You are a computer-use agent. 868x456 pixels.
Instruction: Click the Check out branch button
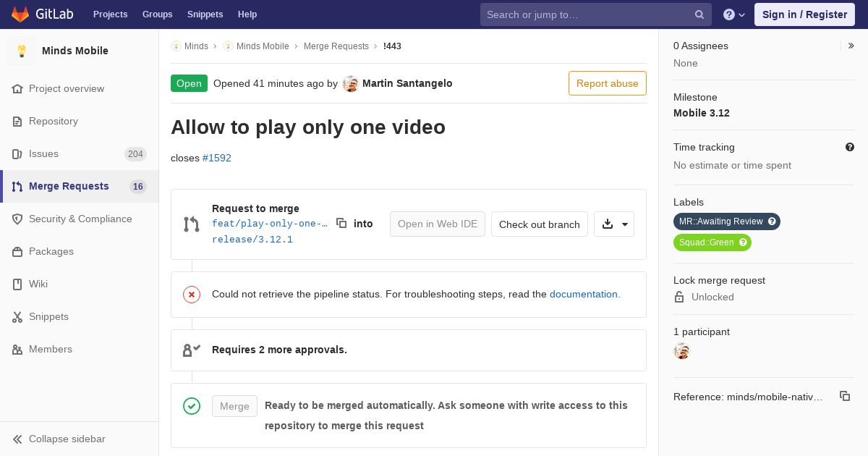540,224
